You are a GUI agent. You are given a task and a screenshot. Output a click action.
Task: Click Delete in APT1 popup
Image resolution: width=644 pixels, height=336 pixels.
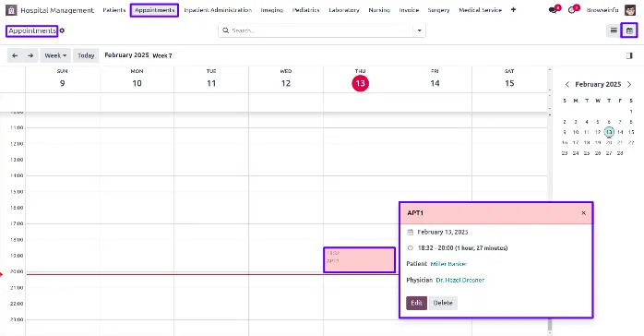(443, 303)
